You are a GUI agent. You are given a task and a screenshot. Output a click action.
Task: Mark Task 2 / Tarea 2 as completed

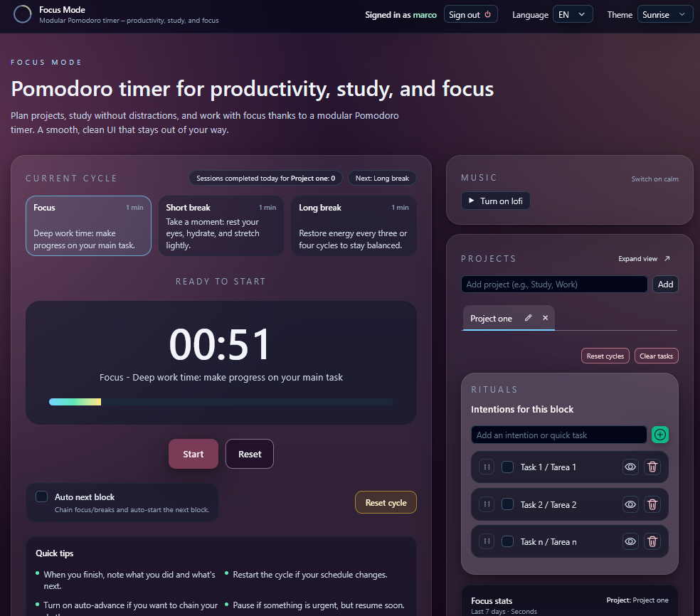(x=507, y=504)
